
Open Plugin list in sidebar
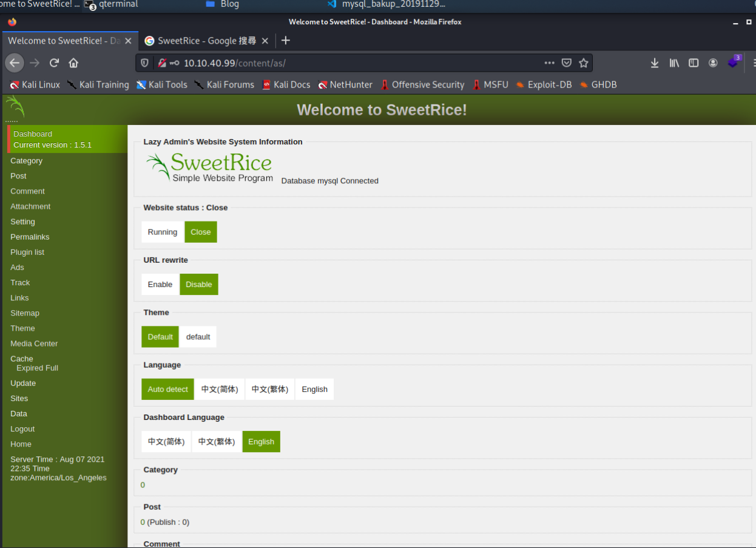coord(27,252)
